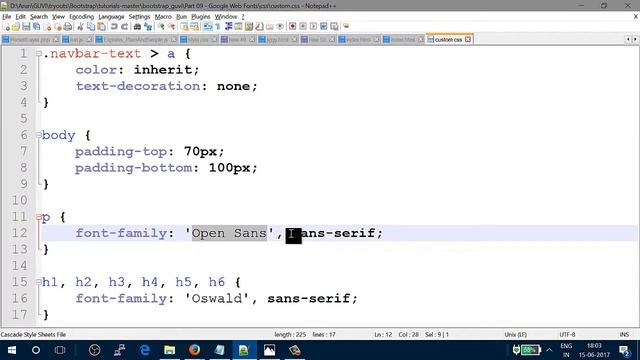This screenshot has width=640, height=360.
Task: Open the Language menu
Action: 111,17
